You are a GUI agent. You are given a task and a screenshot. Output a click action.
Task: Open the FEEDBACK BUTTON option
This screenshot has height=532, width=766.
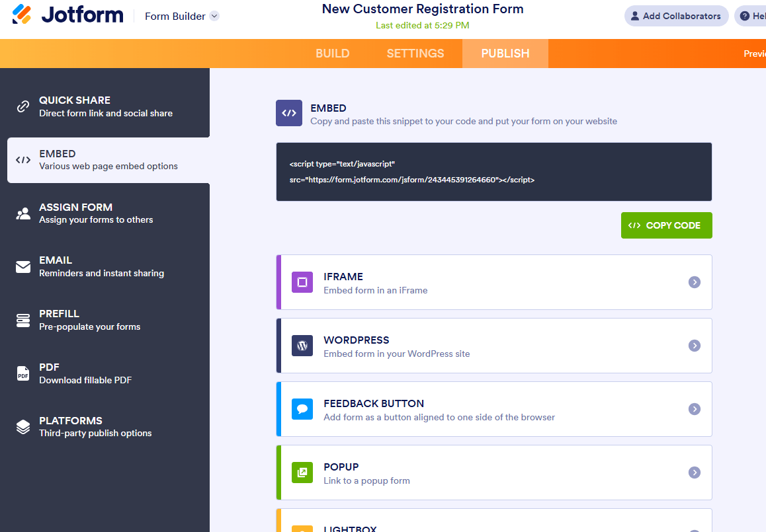tap(494, 409)
